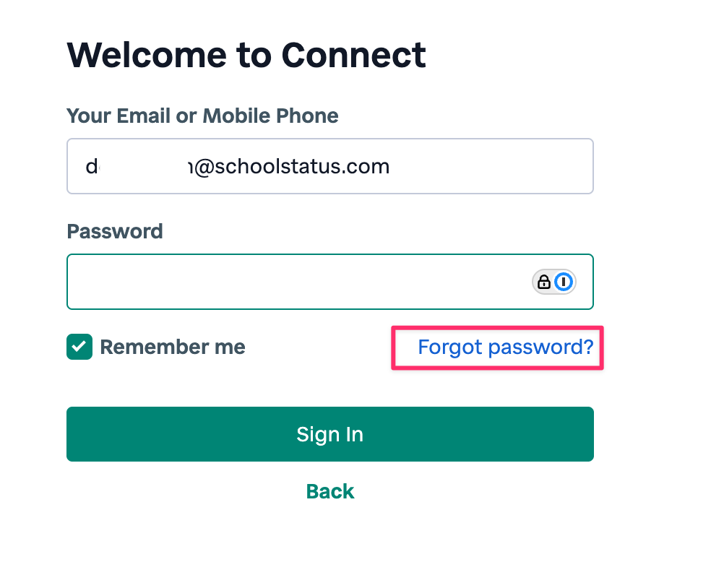Click the Password field label

point(115,231)
